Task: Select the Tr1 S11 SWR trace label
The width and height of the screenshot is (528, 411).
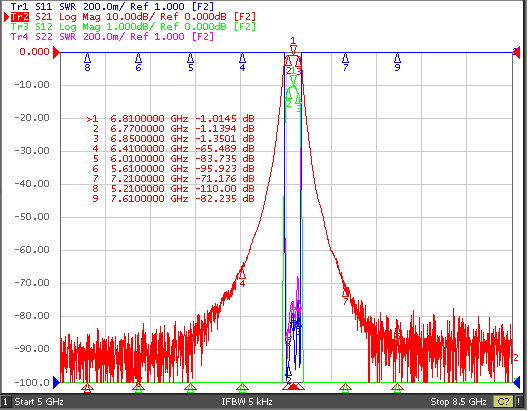Action: pyautogui.click(x=112, y=6)
